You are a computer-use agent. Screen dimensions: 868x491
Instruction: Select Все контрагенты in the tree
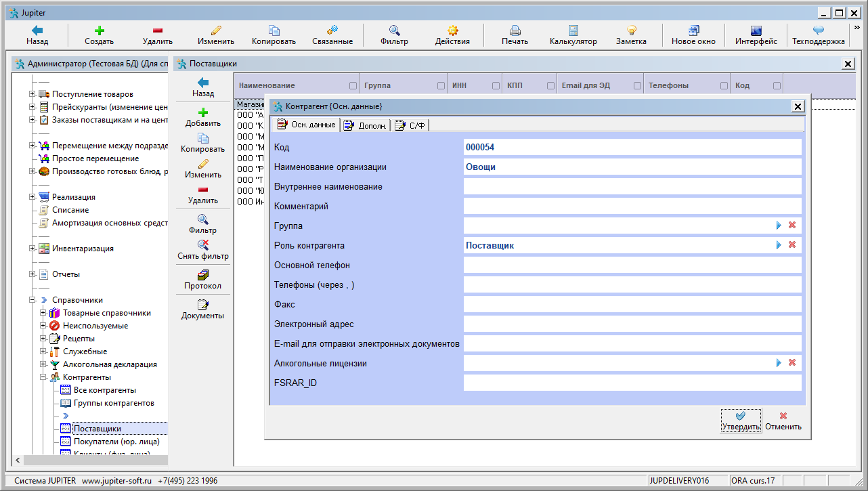pyautogui.click(x=104, y=390)
